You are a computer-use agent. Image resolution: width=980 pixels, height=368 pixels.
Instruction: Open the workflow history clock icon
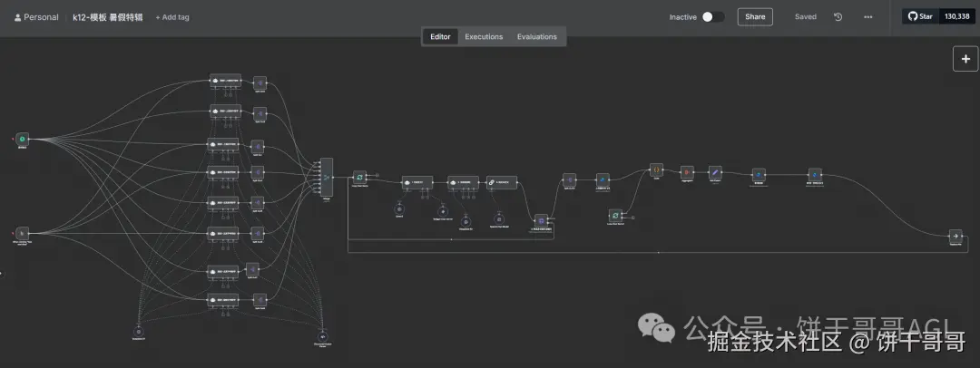click(x=838, y=17)
